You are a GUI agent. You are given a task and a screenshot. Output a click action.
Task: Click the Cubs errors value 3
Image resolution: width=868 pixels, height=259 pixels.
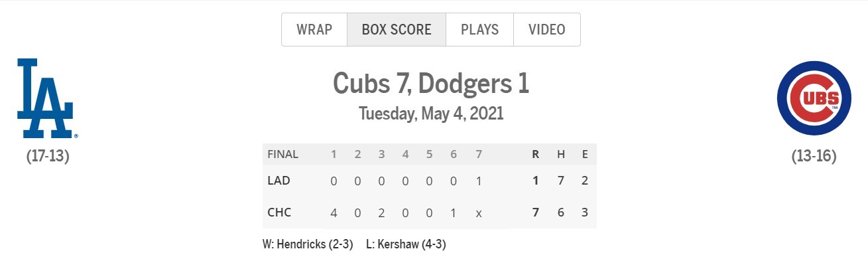(585, 213)
